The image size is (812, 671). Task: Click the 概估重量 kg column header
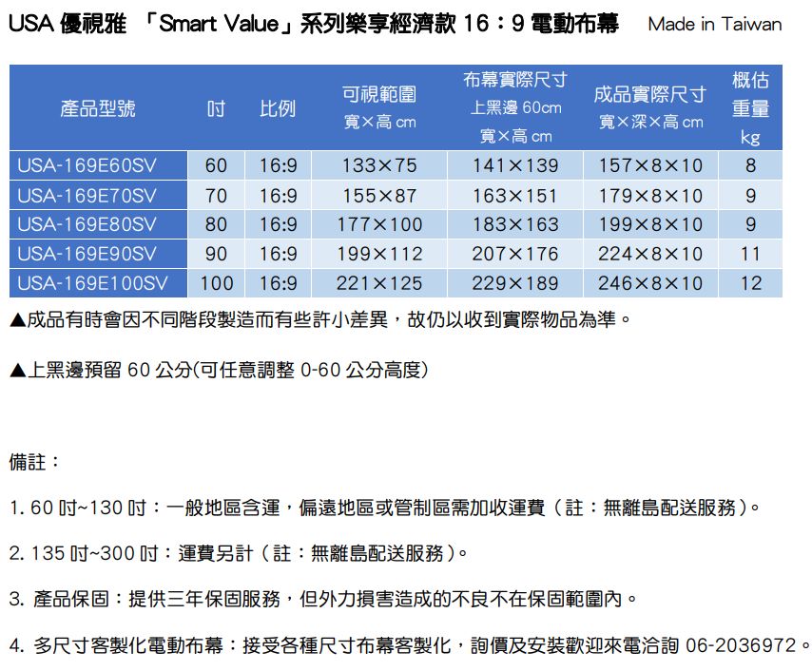click(x=750, y=107)
